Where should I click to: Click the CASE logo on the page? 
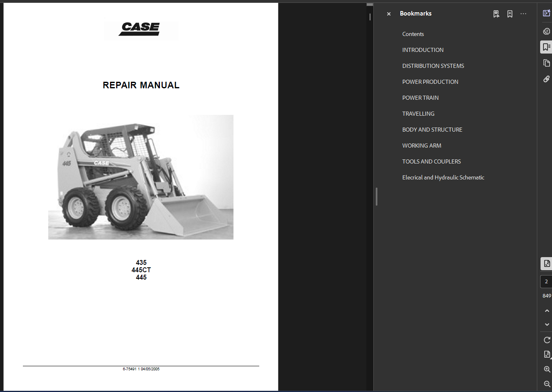(140, 29)
